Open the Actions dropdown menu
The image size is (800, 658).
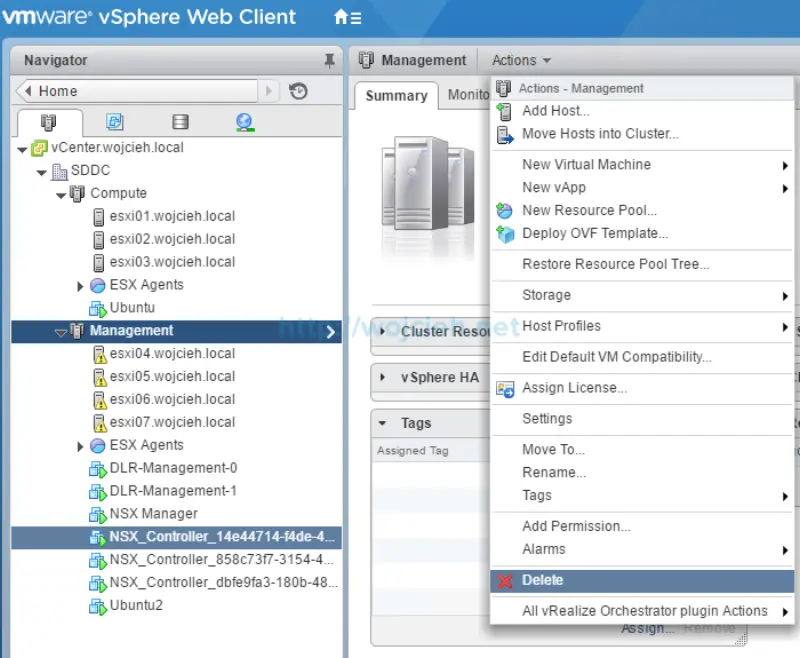pyautogui.click(x=520, y=60)
